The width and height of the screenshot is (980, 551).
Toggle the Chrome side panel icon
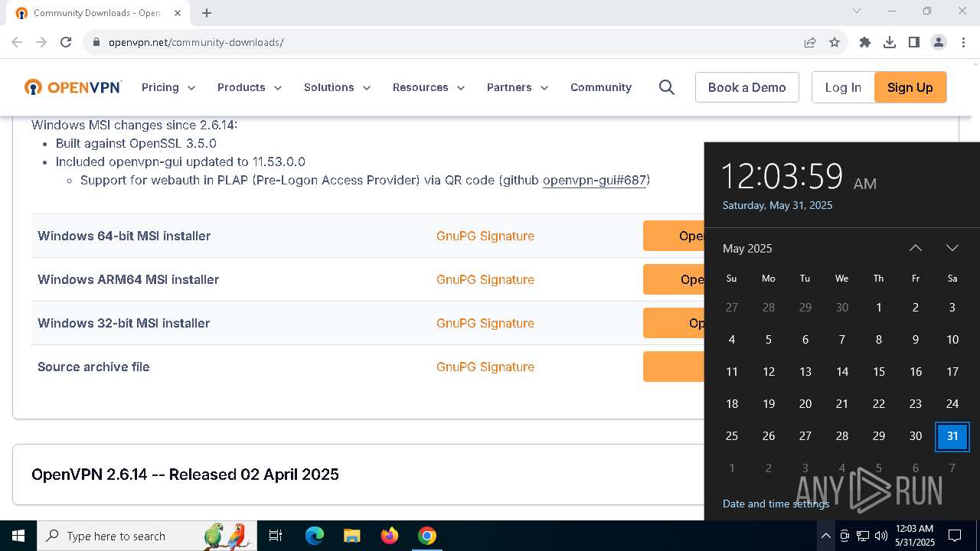[914, 42]
